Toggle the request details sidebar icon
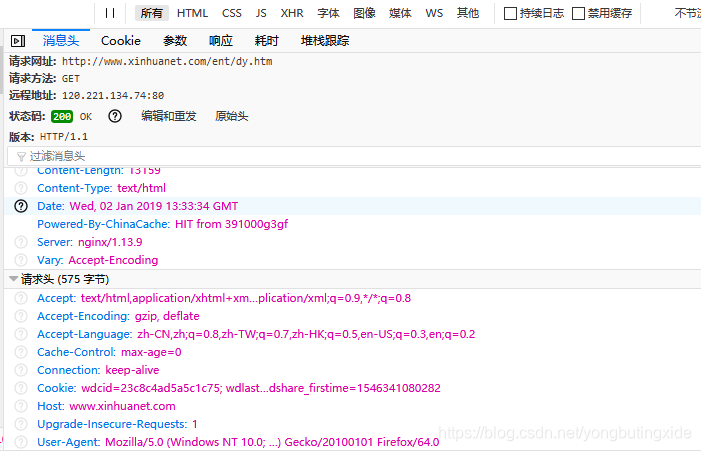The height and width of the screenshot is (451, 701). point(18,41)
